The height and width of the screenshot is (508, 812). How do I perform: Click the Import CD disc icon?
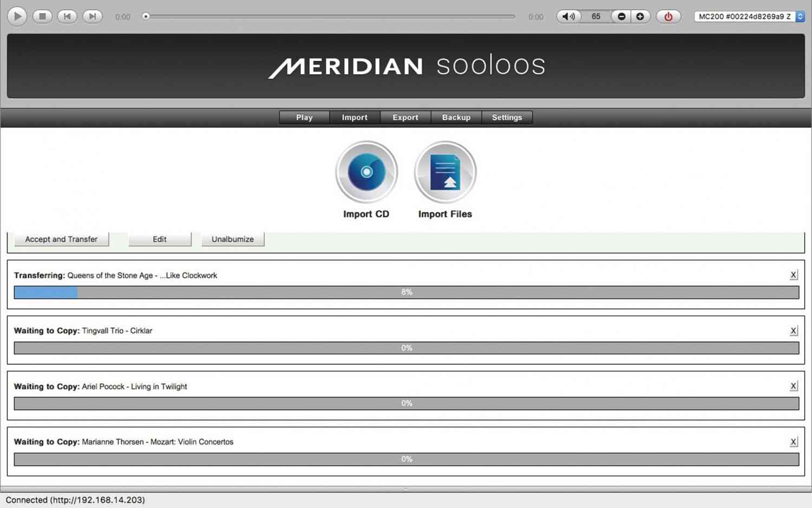pos(366,172)
